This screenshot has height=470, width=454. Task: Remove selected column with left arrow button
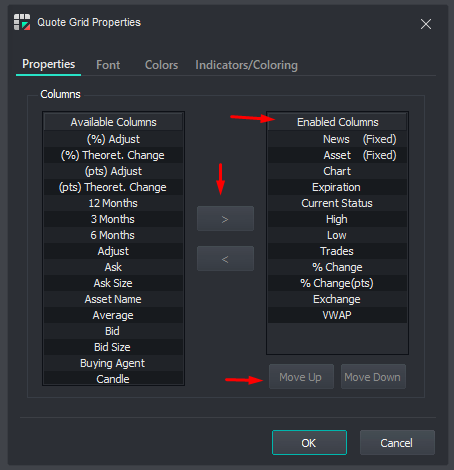(225, 259)
